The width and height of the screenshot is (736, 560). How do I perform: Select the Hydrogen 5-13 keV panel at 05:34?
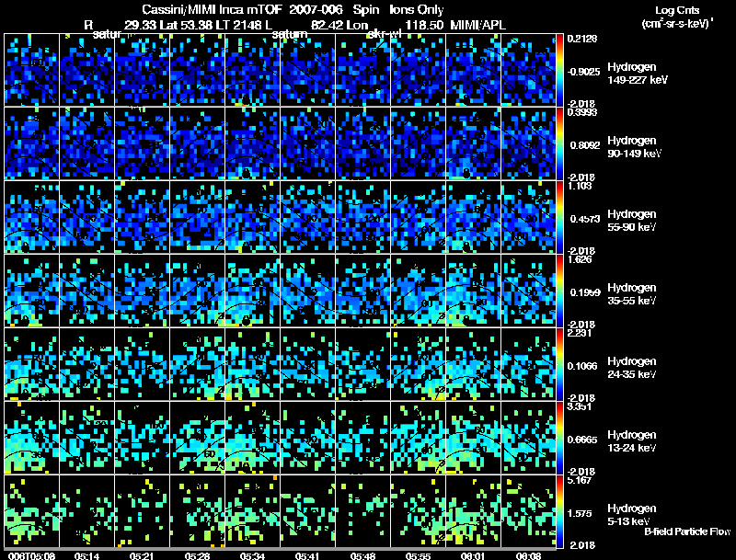(x=252, y=511)
